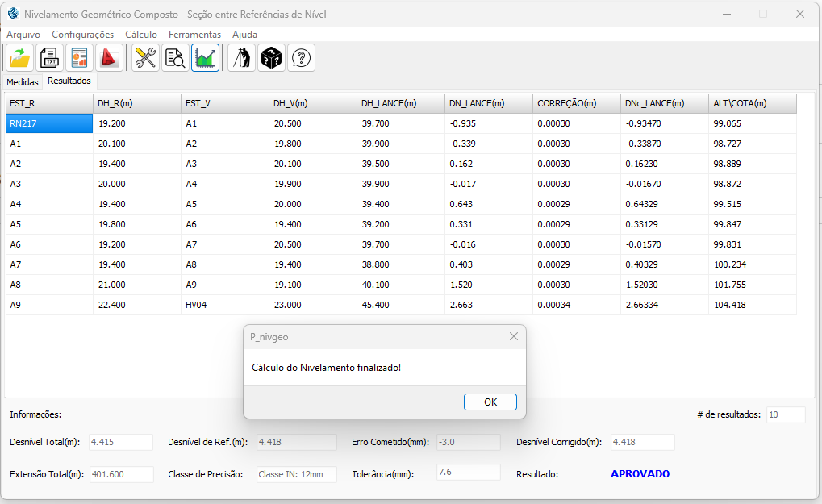Viewport: 822px width, 504px height.
Task: Close the Nivelamento Geométrico Composto window
Action: 800,15
